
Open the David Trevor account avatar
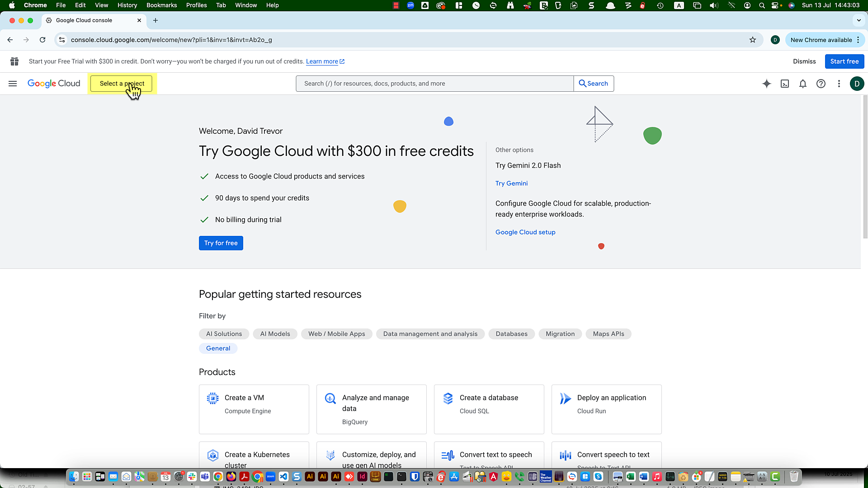[x=857, y=84]
